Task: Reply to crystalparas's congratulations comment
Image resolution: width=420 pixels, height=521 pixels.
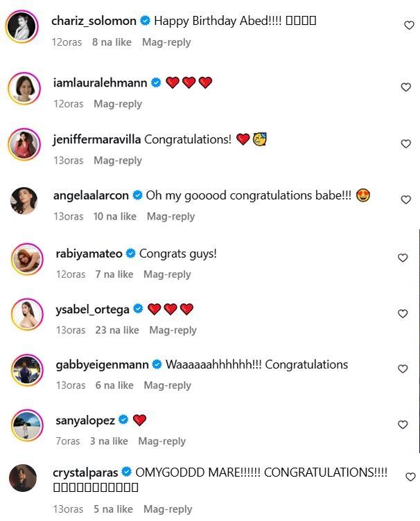Action: click(x=168, y=509)
